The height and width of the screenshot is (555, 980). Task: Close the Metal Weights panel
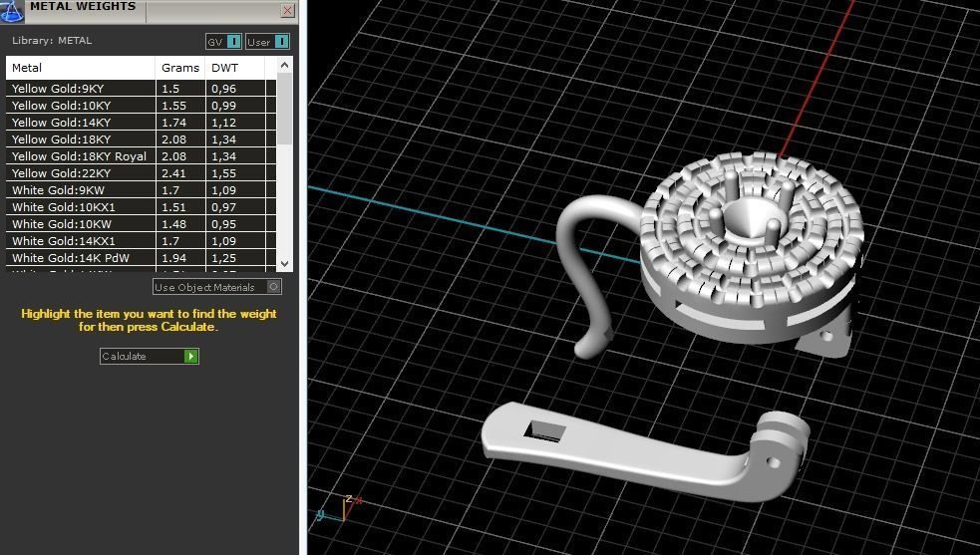coord(287,10)
